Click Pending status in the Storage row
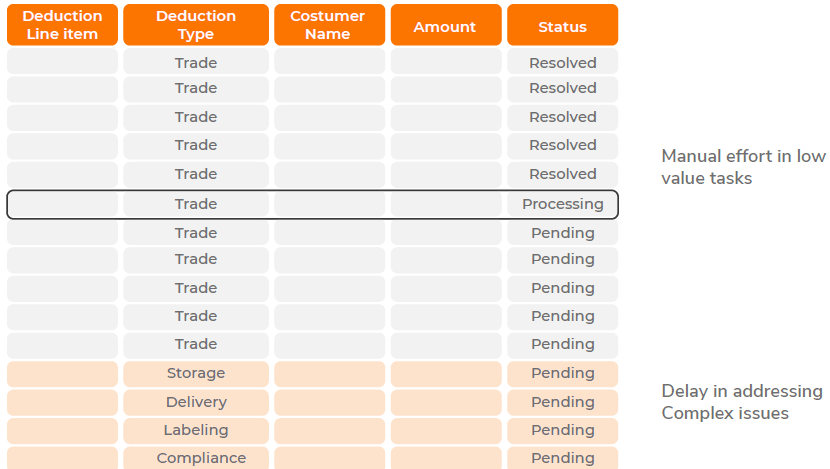 click(562, 373)
